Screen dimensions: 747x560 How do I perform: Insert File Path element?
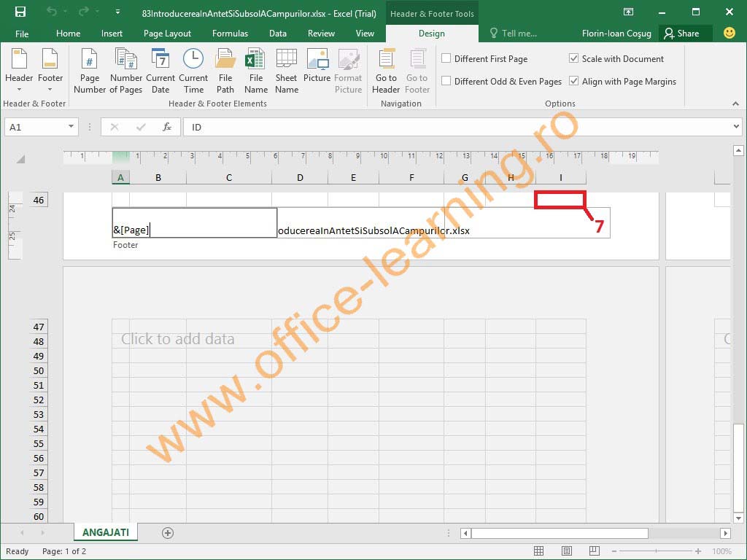click(x=225, y=71)
